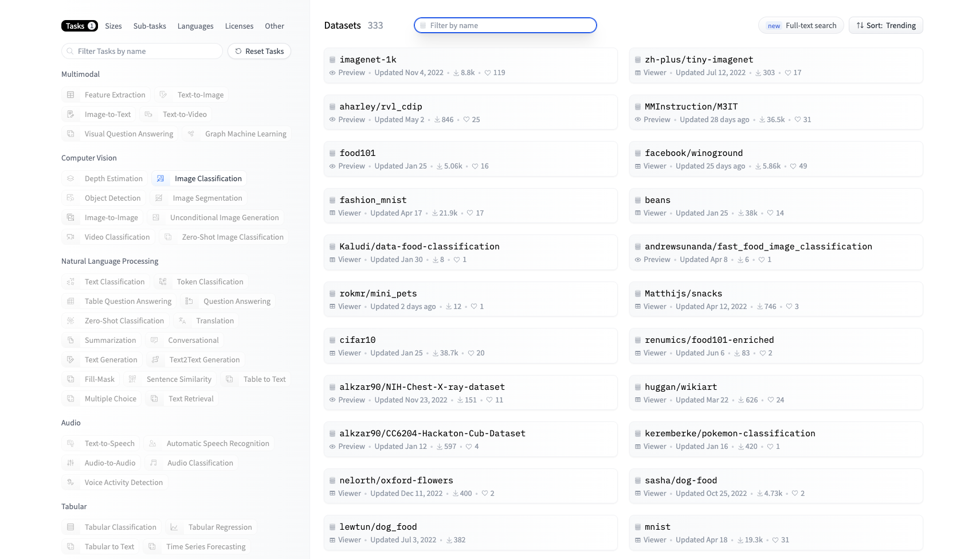Toggle the Zero-Shot Image Classification filter
The width and height of the screenshot is (980, 559).
(x=224, y=237)
